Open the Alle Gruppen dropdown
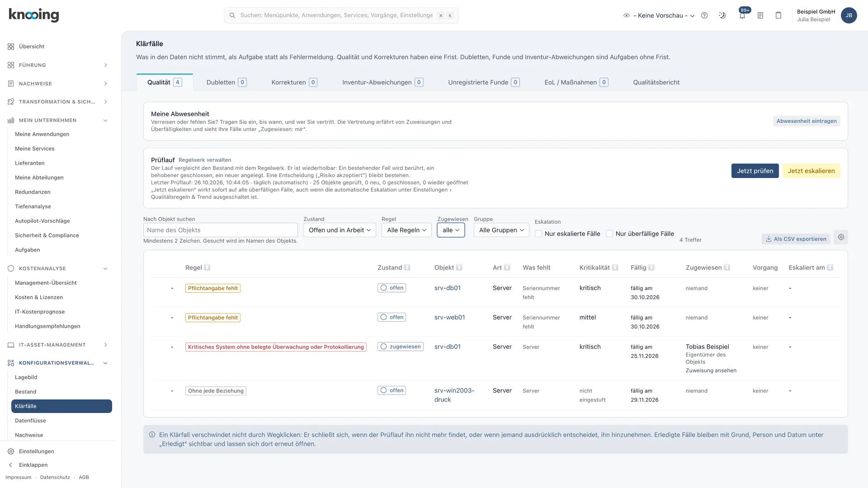The width and height of the screenshot is (868, 488). [501, 230]
